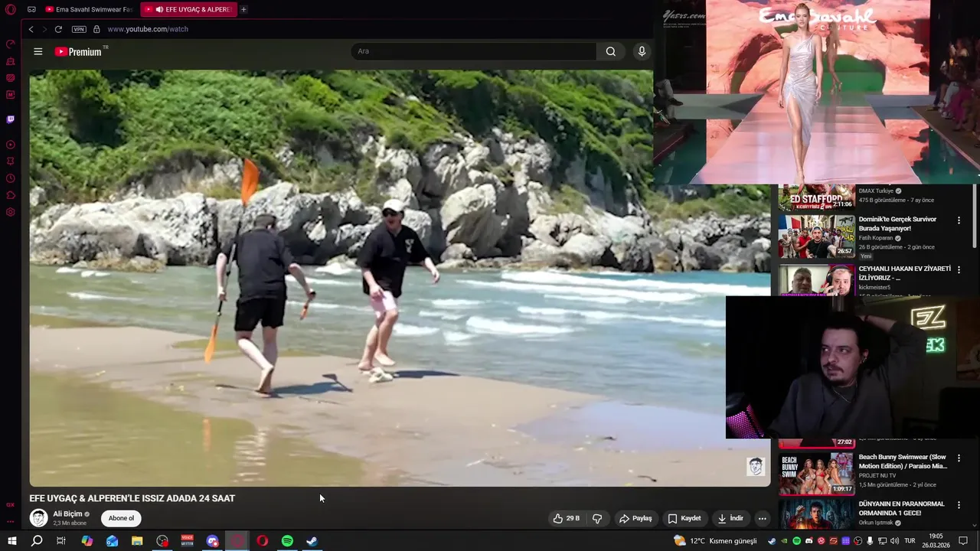Viewport: 980px width, 551px height.
Task: Open system volume speaker icon
Action: (x=893, y=541)
